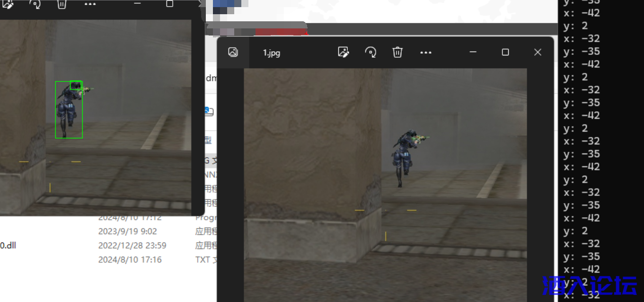Click the image file icon in the file explorer

click(209, 112)
